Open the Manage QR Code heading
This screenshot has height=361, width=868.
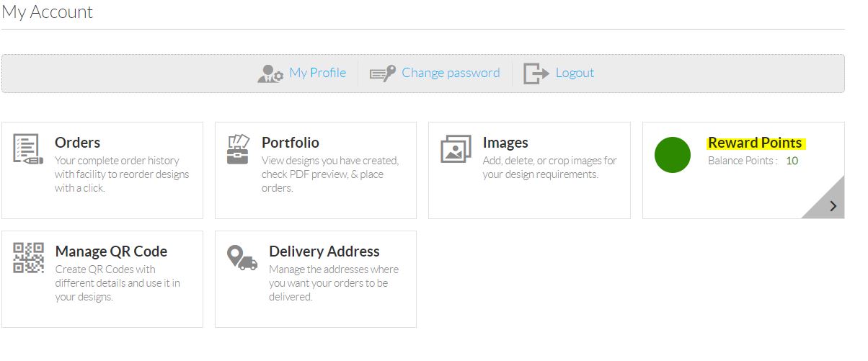(x=111, y=251)
